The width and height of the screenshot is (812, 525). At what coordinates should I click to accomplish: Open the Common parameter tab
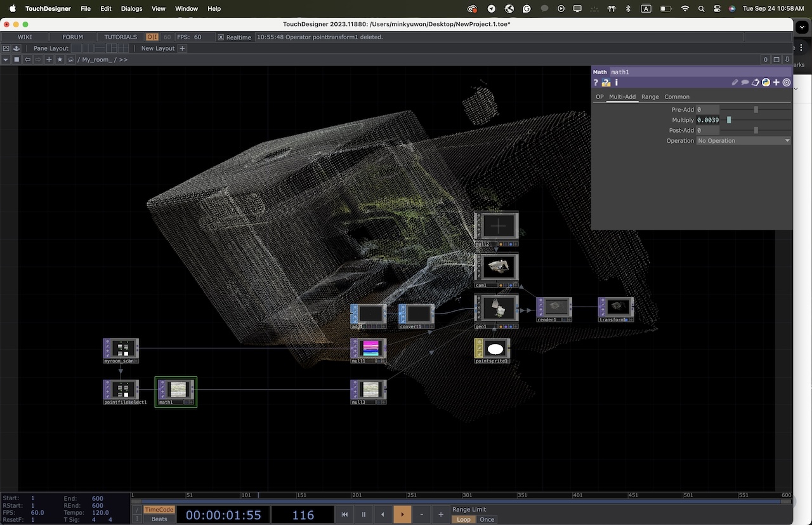[676, 97]
